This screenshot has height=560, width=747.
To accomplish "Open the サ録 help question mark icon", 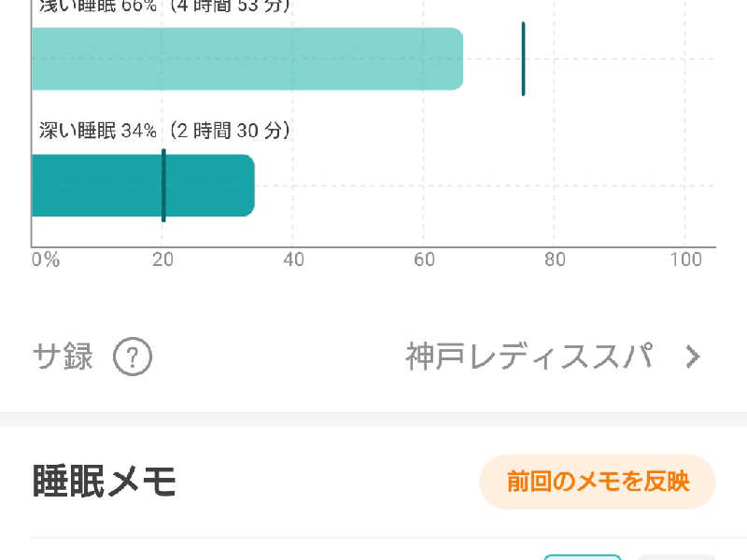I will [x=133, y=357].
